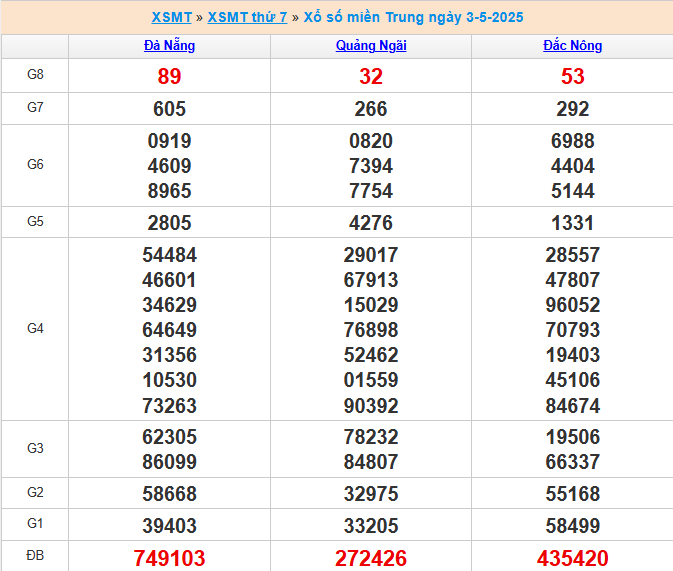673x571 pixels.
Task: Click the G3 number 66337
Action: pyautogui.click(x=573, y=462)
